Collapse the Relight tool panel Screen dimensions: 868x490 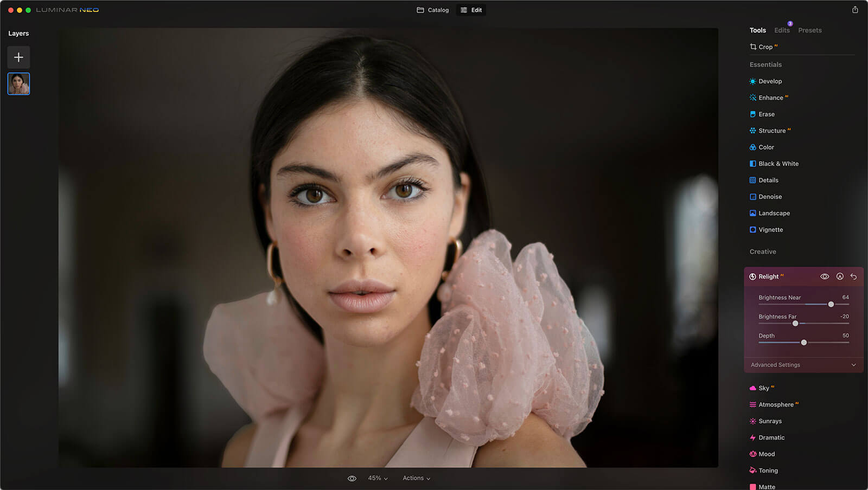(x=768, y=276)
